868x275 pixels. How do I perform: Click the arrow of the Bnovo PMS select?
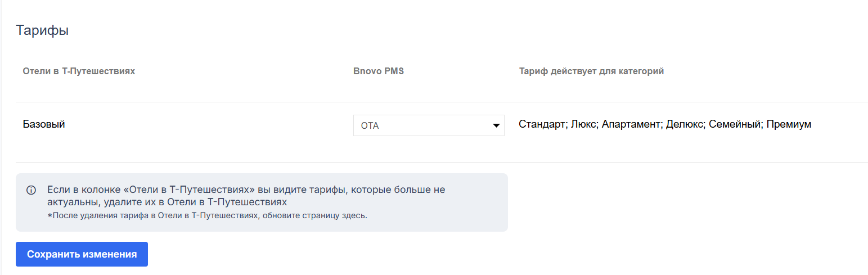496,125
